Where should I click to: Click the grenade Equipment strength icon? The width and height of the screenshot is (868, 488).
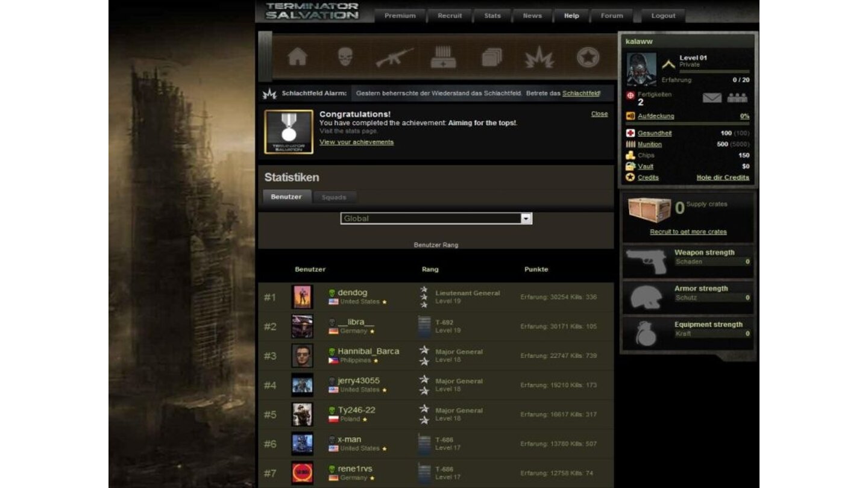point(646,333)
